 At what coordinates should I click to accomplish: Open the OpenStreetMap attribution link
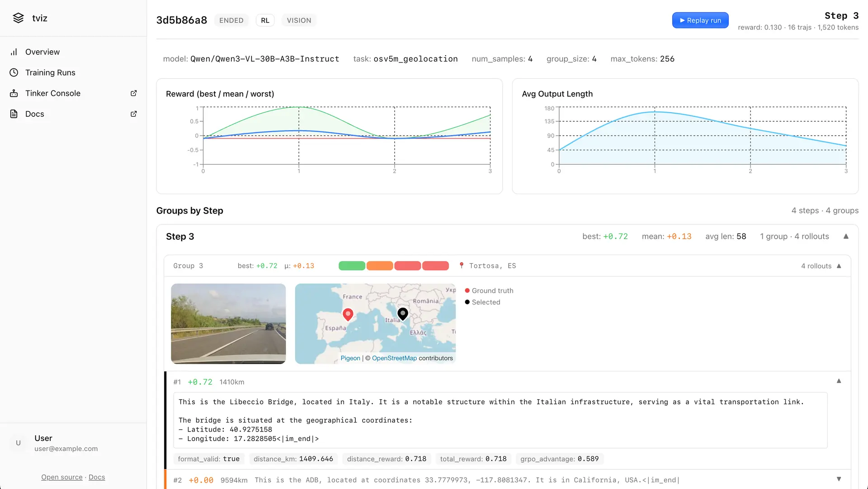point(394,358)
